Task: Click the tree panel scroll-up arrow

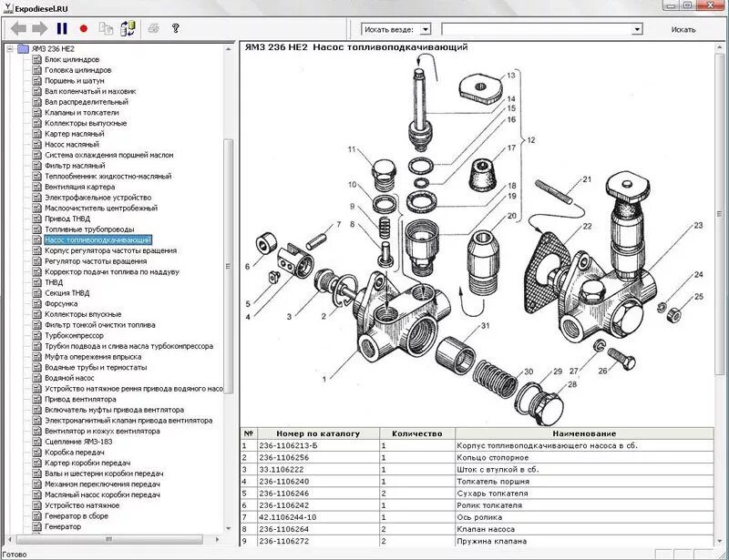Action: tap(229, 49)
